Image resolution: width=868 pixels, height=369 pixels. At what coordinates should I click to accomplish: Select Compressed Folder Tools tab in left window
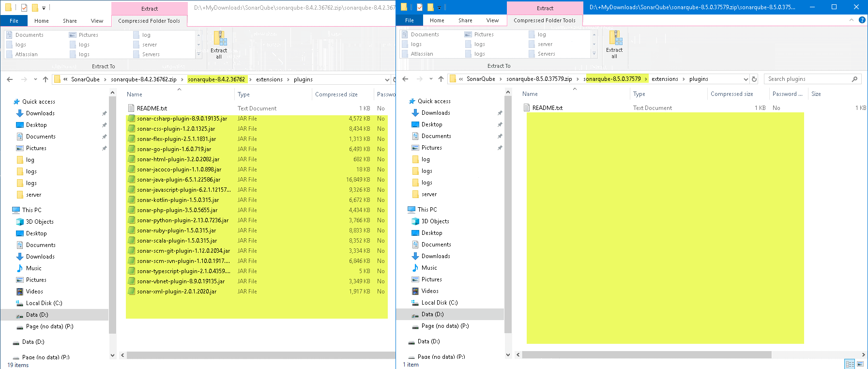pos(149,21)
